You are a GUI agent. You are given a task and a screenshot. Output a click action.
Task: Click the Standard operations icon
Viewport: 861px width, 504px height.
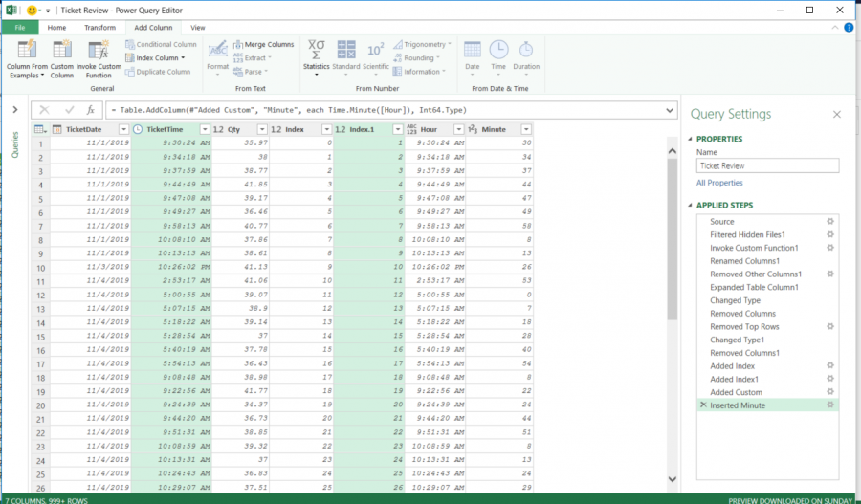click(x=346, y=50)
